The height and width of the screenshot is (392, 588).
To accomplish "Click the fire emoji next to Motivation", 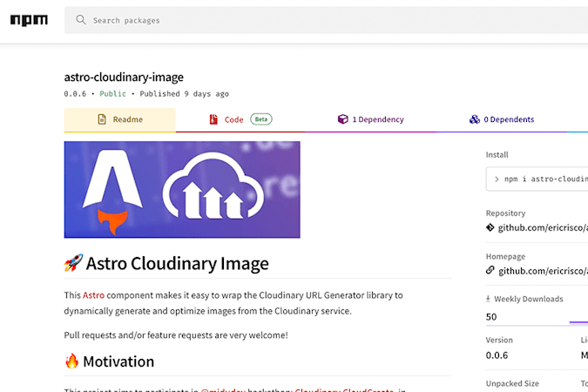I will 72,361.
